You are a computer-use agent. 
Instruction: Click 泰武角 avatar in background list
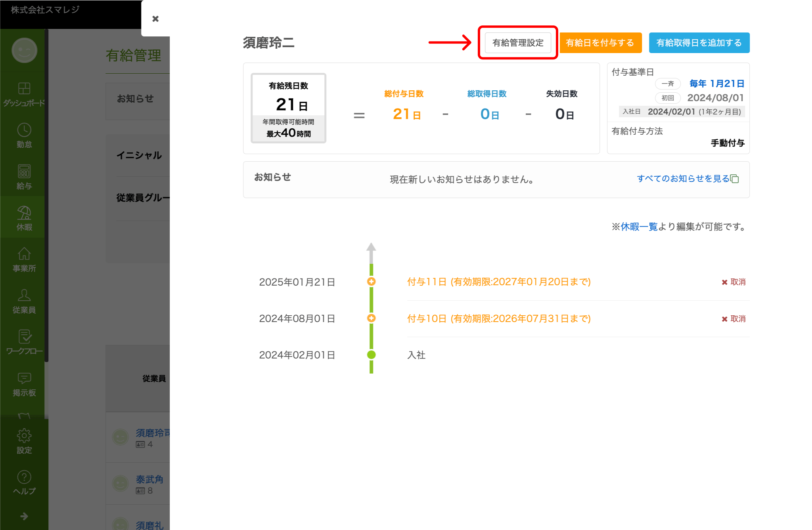[120, 483]
